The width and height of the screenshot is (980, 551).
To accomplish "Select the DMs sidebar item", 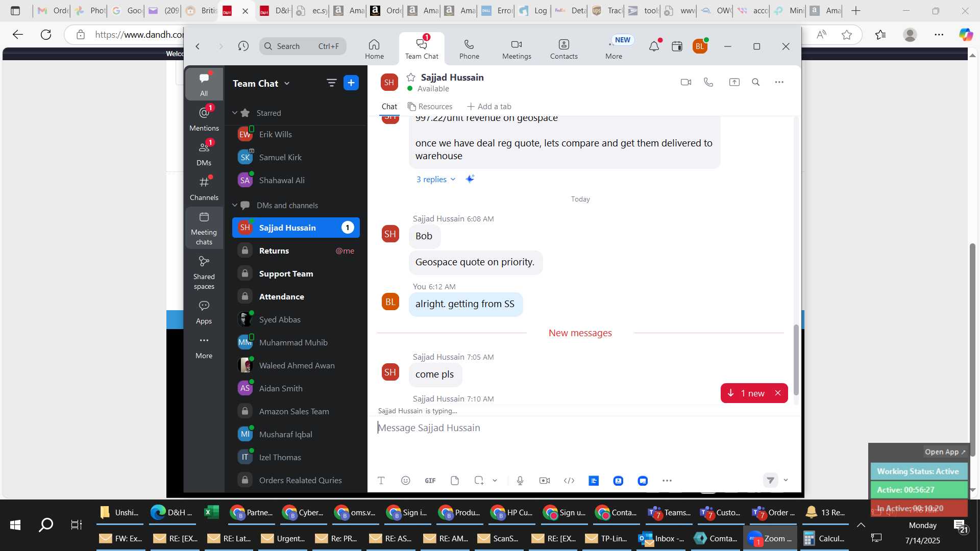I will pyautogui.click(x=204, y=153).
